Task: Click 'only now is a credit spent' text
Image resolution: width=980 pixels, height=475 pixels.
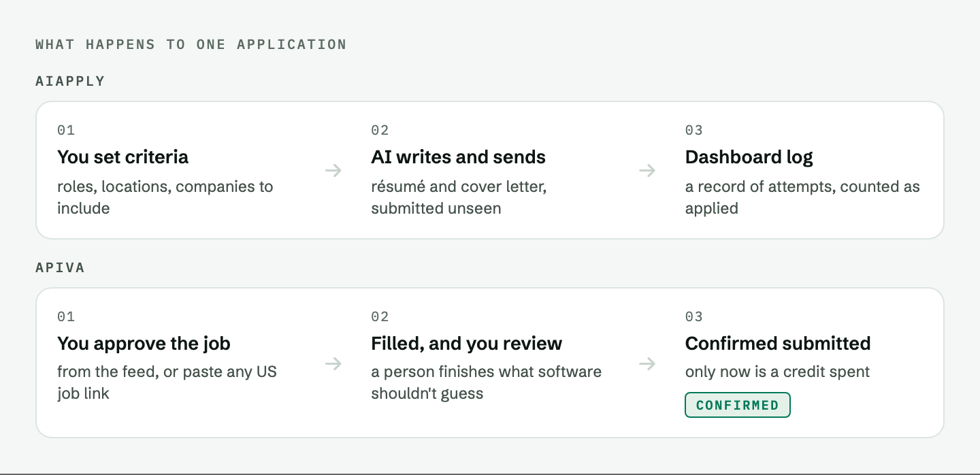Action: click(777, 372)
